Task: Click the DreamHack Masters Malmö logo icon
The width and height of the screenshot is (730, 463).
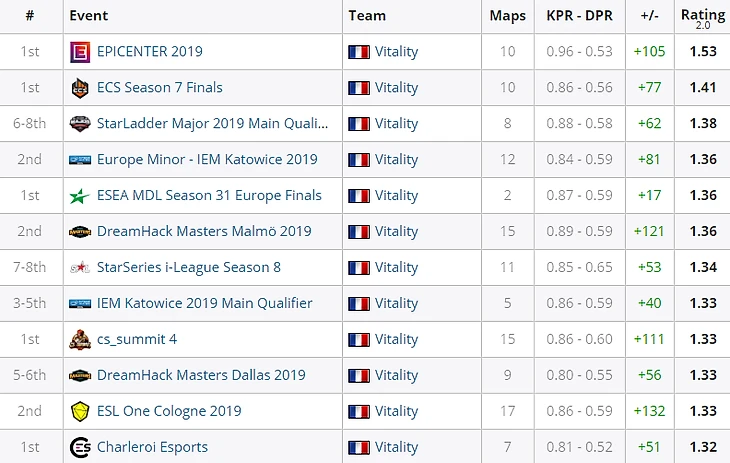Action: coord(80,232)
